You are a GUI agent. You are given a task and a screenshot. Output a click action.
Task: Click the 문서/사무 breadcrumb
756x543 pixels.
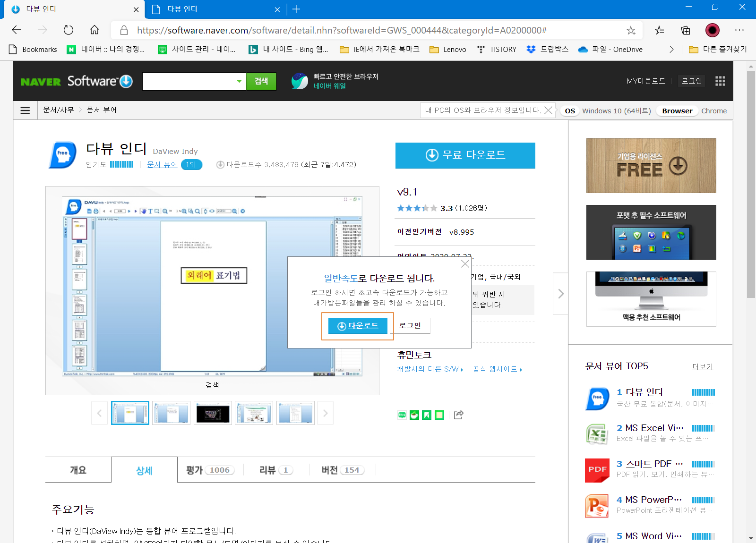pyautogui.click(x=59, y=110)
